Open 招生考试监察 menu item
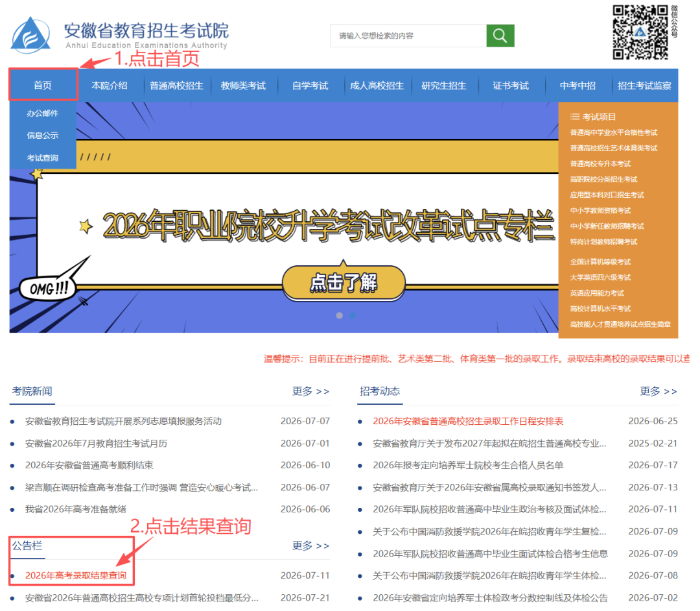This screenshot has height=611, width=700. 644,86
